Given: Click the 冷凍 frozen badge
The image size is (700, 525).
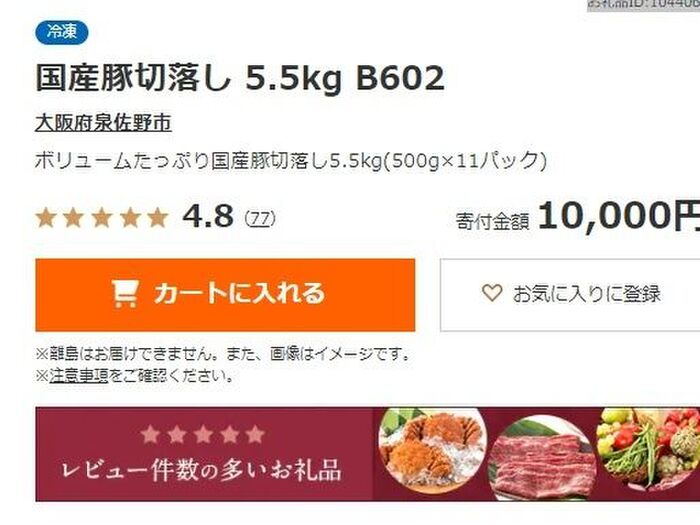Looking at the screenshot, I should click(62, 32).
